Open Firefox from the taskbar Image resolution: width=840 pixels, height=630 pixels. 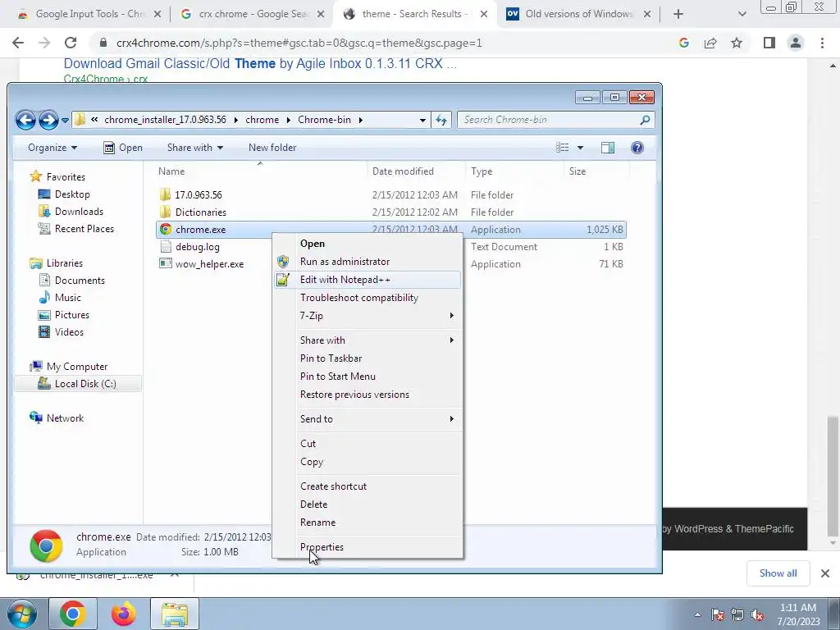(123, 614)
